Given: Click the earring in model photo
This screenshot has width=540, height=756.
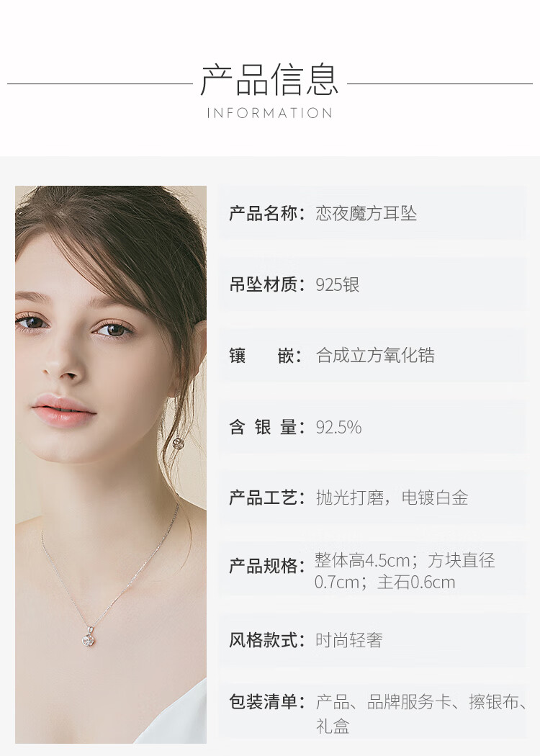Looking at the screenshot, I should tap(177, 441).
